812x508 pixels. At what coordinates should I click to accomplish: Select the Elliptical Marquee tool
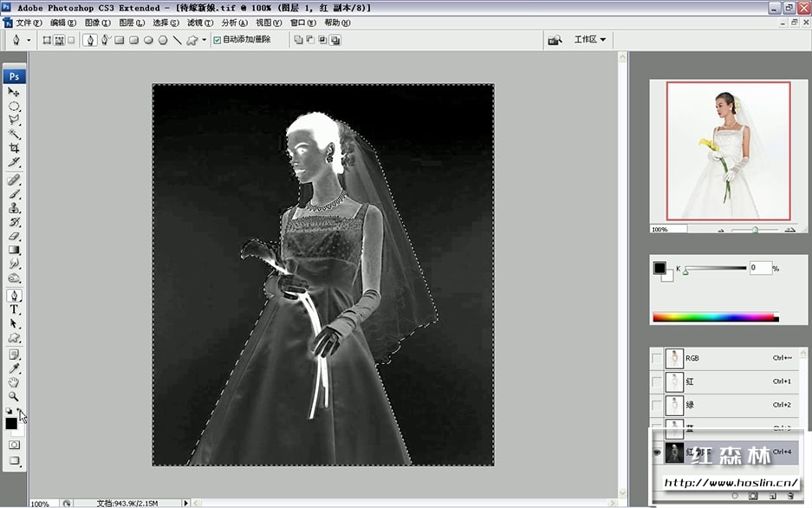pos(14,106)
